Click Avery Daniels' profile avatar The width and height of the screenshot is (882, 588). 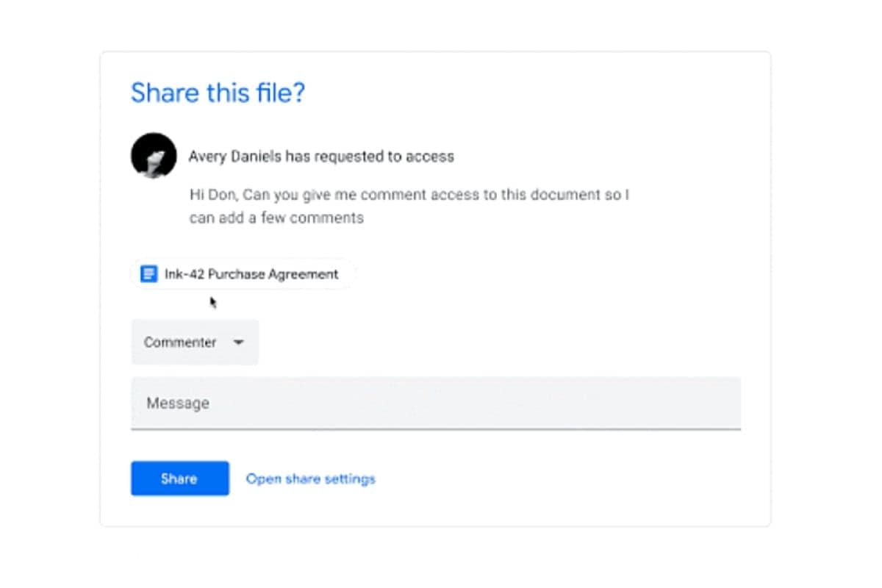(154, 156)
